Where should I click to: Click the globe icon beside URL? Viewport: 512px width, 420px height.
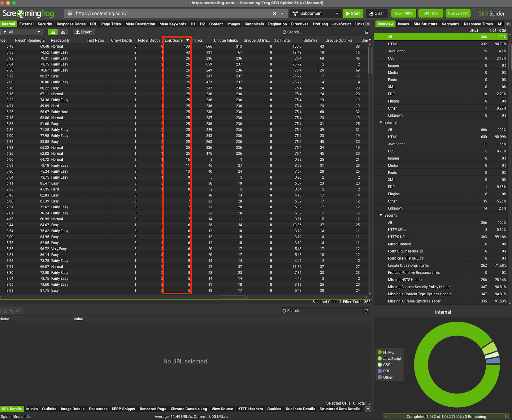point(70,14)
